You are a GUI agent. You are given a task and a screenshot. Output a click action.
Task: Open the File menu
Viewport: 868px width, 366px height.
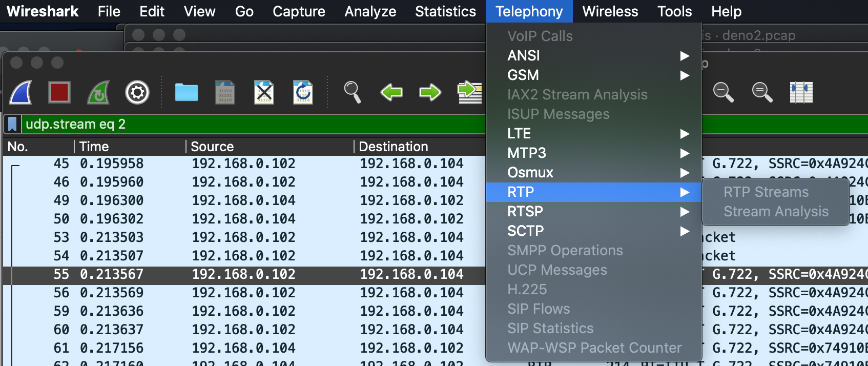(109, 11)
